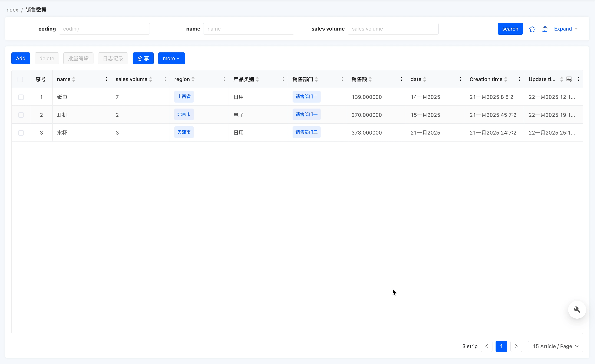Sort by sales volume column arrows
This screenshot has width=595, height=364.
point(151,79)
